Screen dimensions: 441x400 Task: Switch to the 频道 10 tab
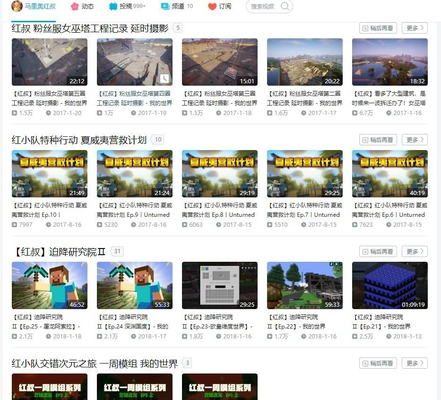[177, 6]
